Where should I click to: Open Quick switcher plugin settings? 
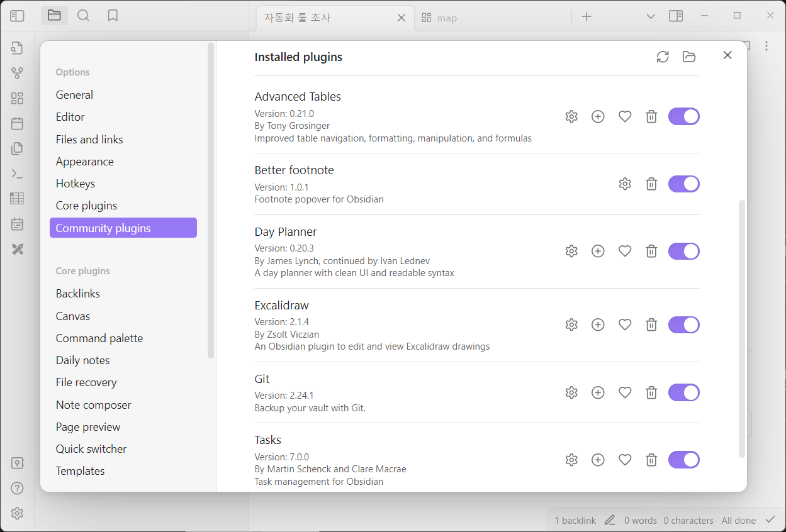[x=123, y=449]
